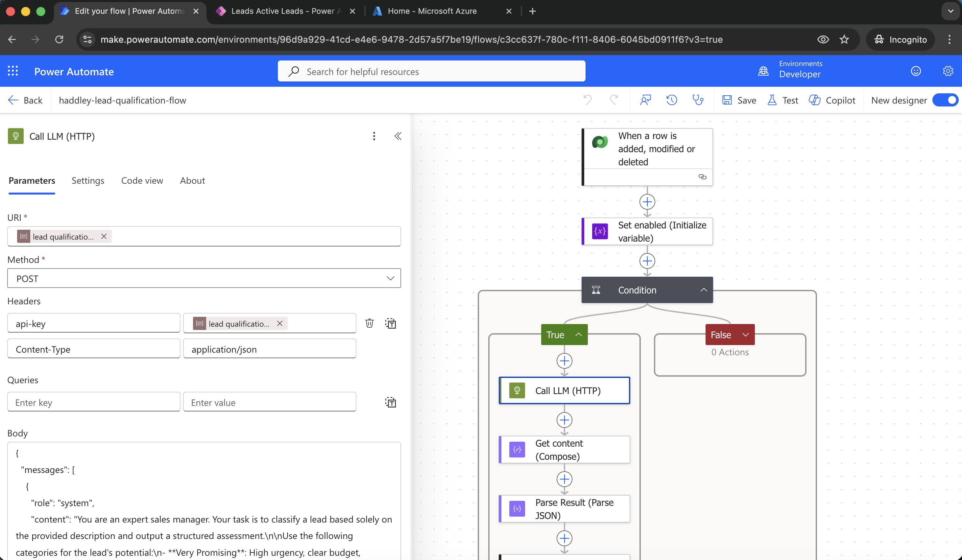Click the Redo arrow in the flow toolbar

pos(614,100)
